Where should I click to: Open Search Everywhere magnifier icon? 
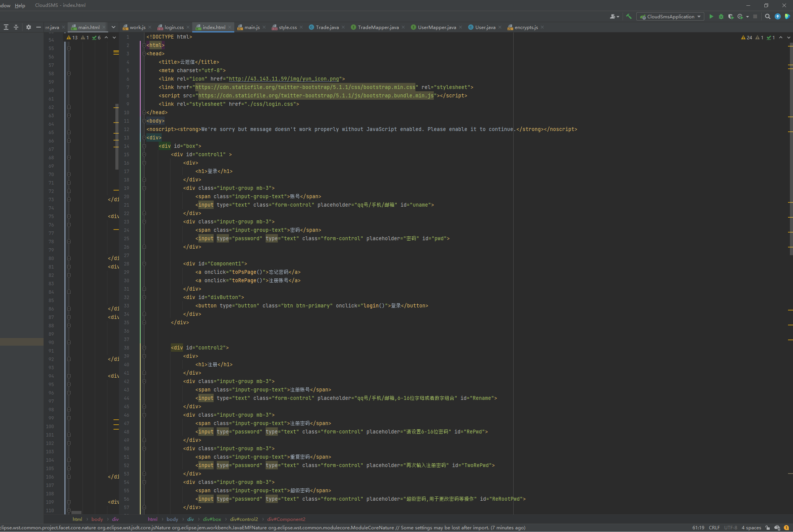point(768,16)
